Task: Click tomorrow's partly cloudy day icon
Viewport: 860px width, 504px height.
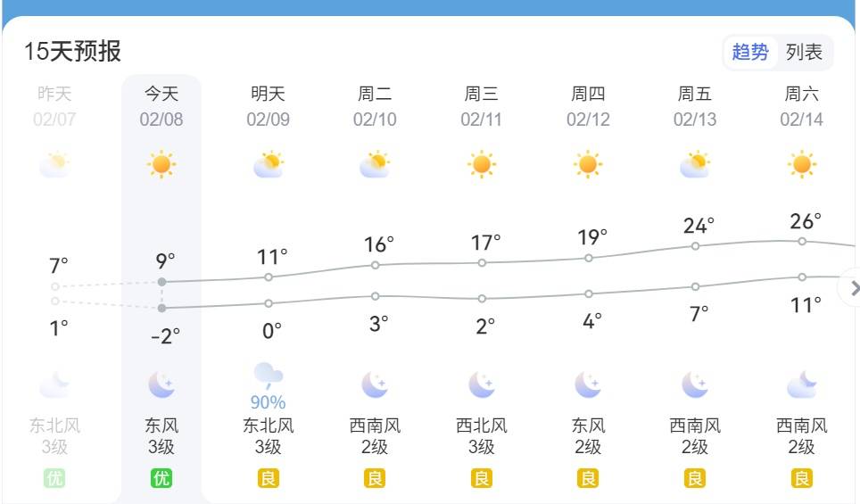Action: [269, 165]
